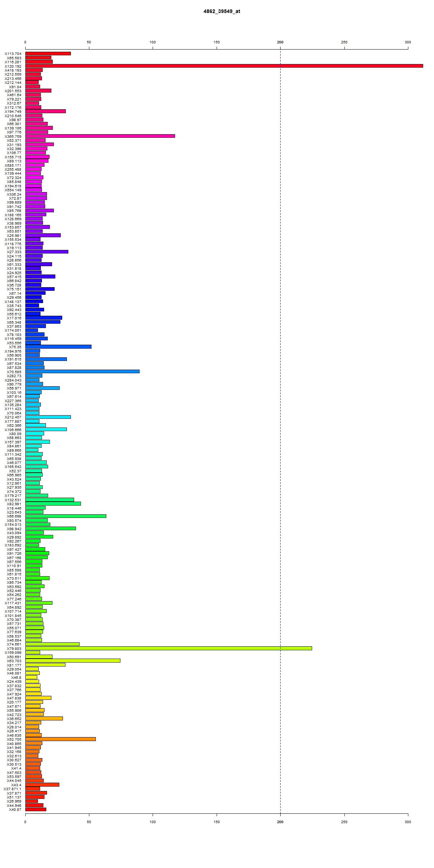Click the X79.803 label
Screen dimensions: 434x868
pyautogui.click(x=14, y=648)
